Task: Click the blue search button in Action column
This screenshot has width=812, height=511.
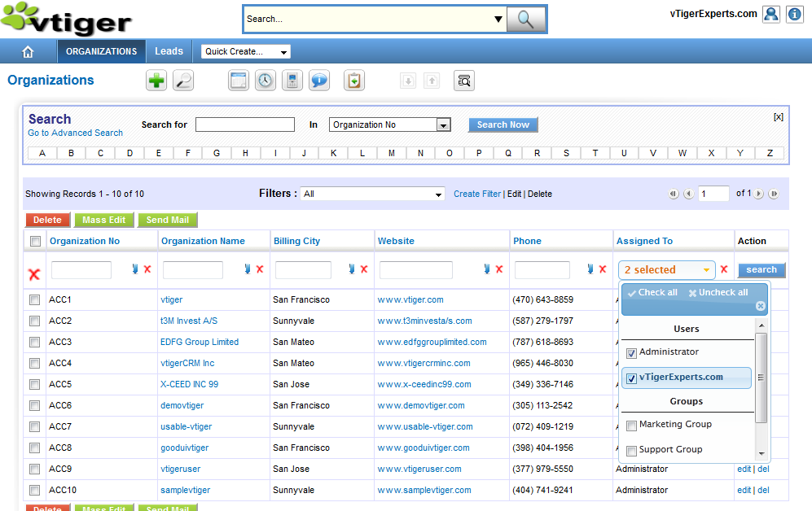Action: point(762,269)
